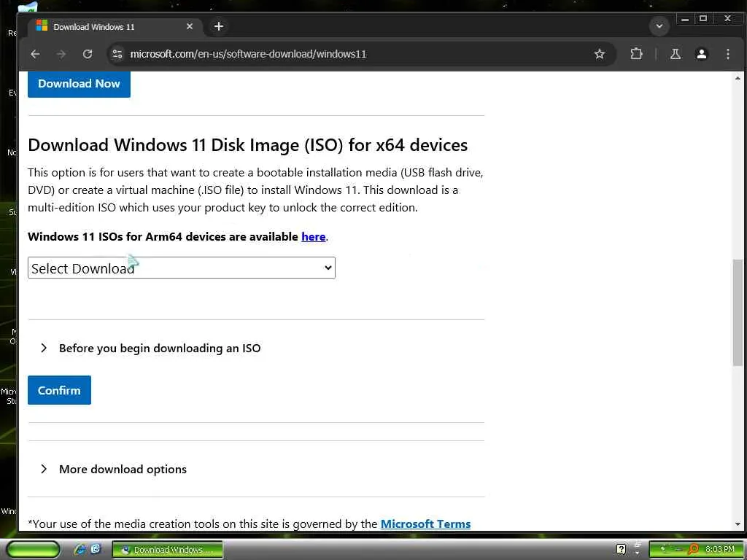
Task: Reload the page with refresh icon
Action: click(x=88, y=54)
